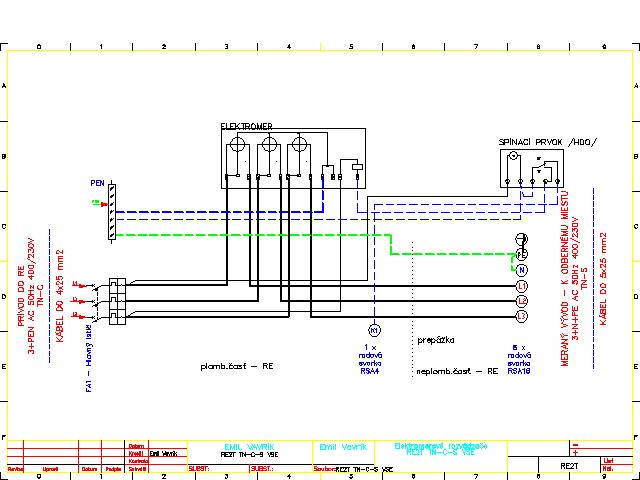
Task: Select the blue N terminal circle
Action: (x=522, y=270)
